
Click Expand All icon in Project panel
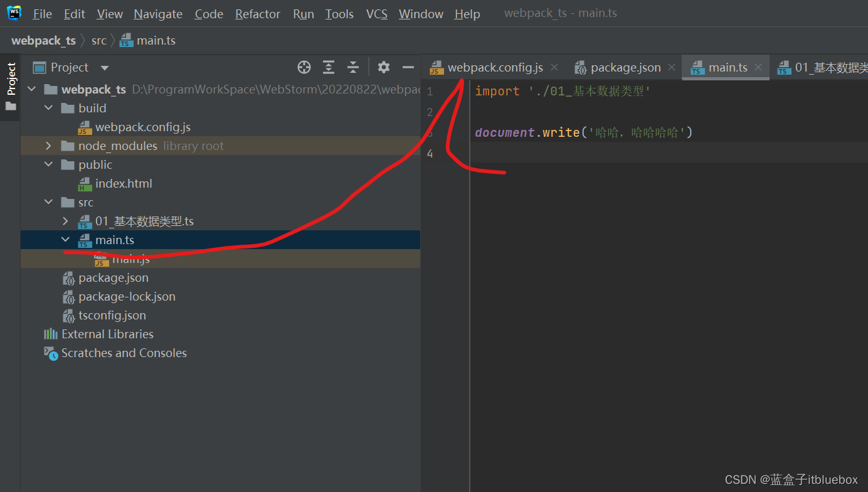pos(329,67)
